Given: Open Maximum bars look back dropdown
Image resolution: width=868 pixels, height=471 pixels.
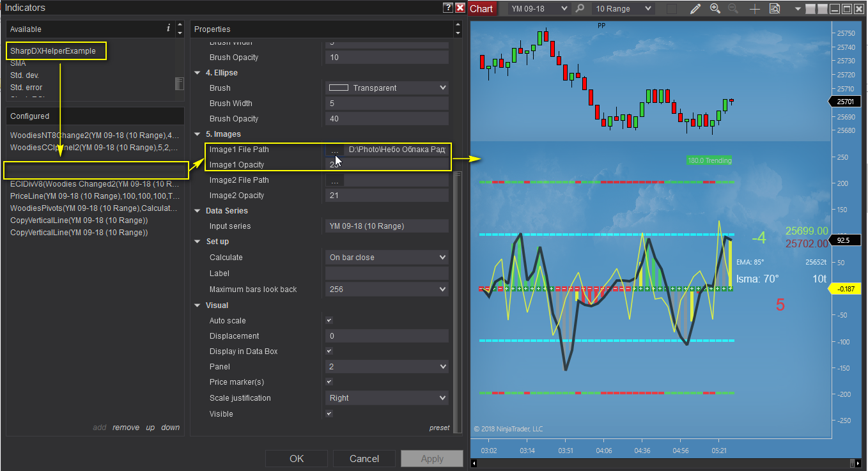Looking at the screenshot, I should [x=387, y=290].
